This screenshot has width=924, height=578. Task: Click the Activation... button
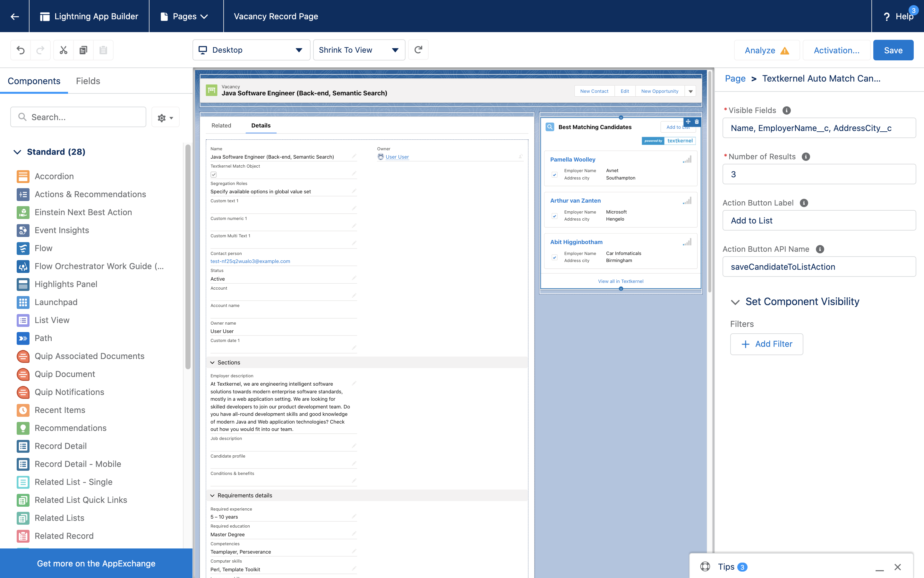836,50
